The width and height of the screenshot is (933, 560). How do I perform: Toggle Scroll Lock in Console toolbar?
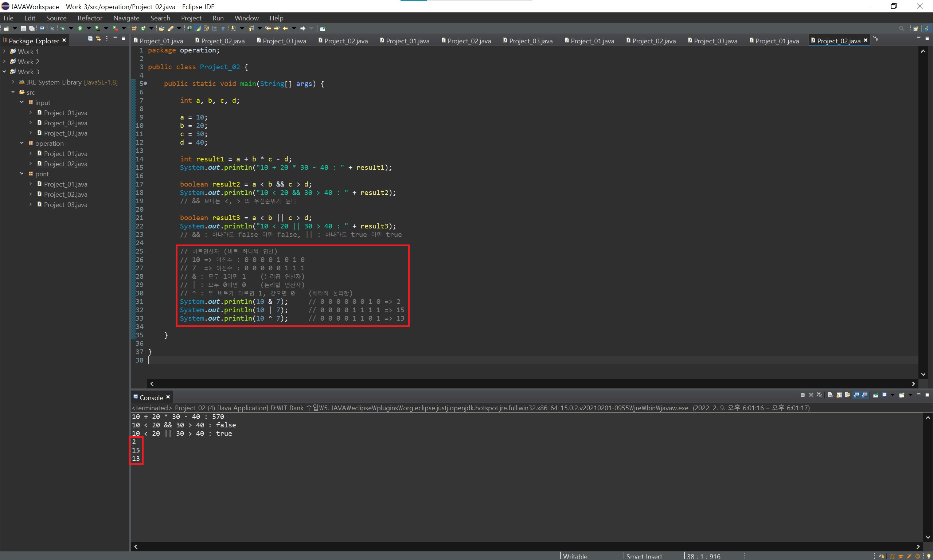click(x=839, y=395)
